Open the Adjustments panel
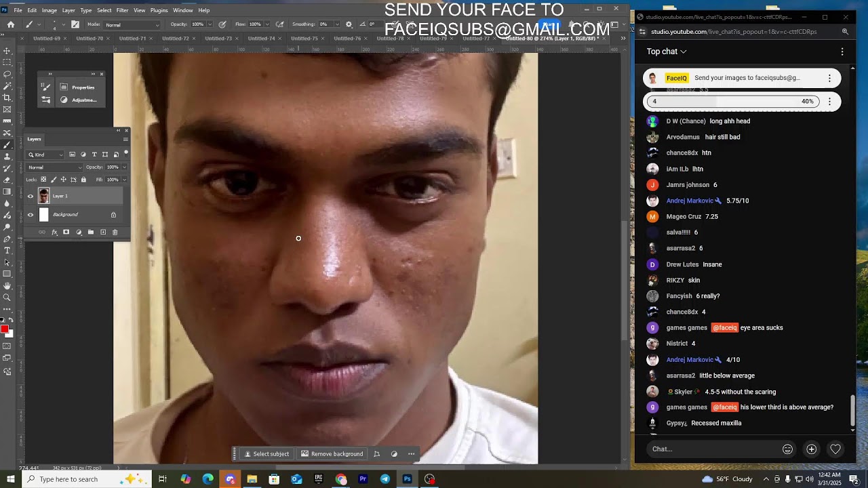The image size is (868, 488). tap(77, 100)
